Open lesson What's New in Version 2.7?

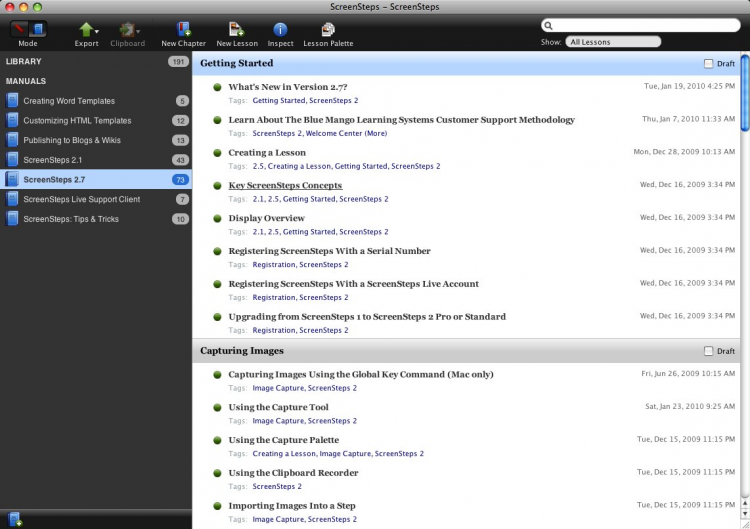[x=287, y=87]
